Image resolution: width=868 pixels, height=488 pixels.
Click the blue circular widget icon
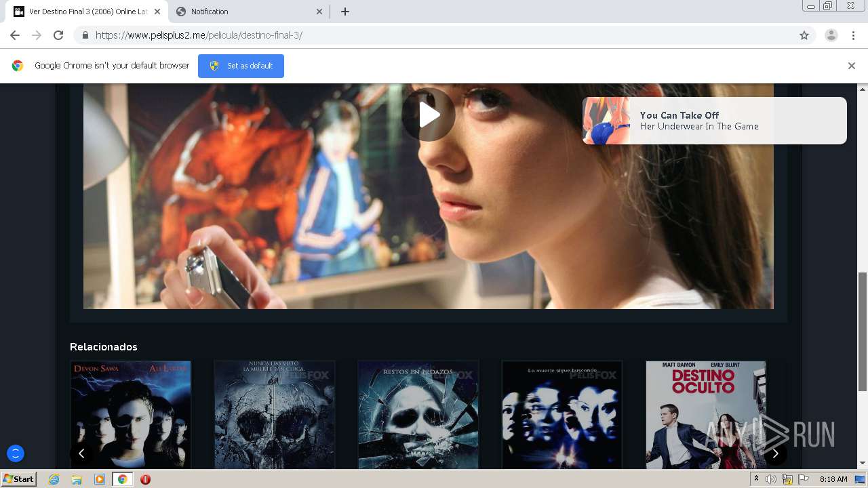point(15,453)
